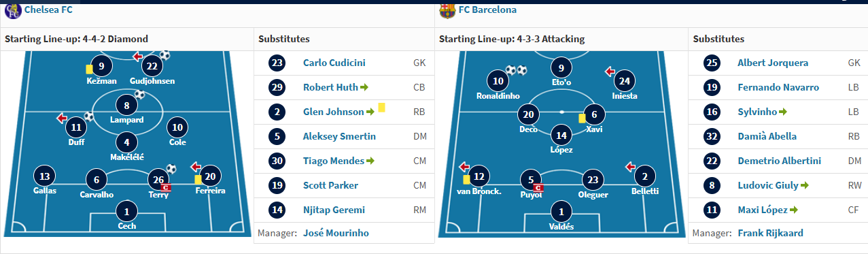Click green substitution arrow next to Robert Huth

[364, 87]
